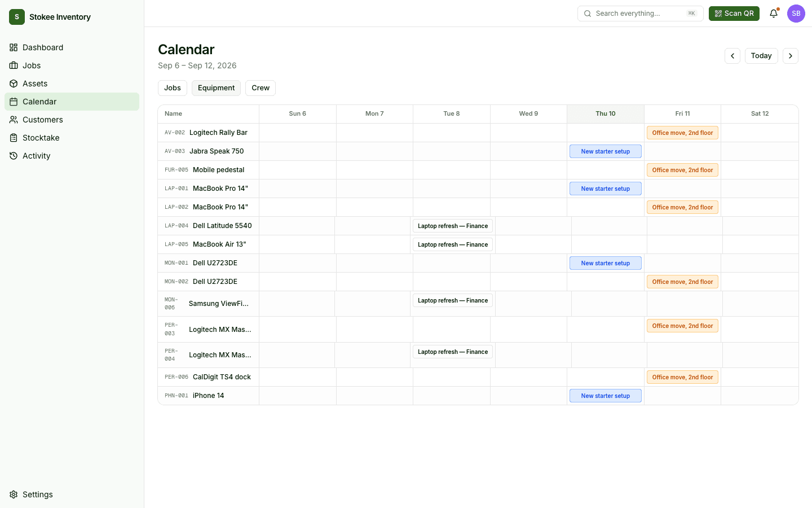Click the Stocktake clipboard icon
Screen dimensions: 812x508
point(14,138)
